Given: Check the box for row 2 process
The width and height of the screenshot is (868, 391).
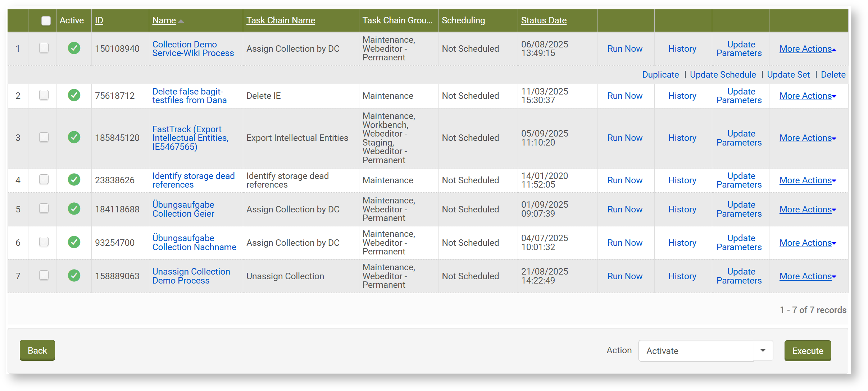Looking at the screenshot, I should [x=44, y=95].
